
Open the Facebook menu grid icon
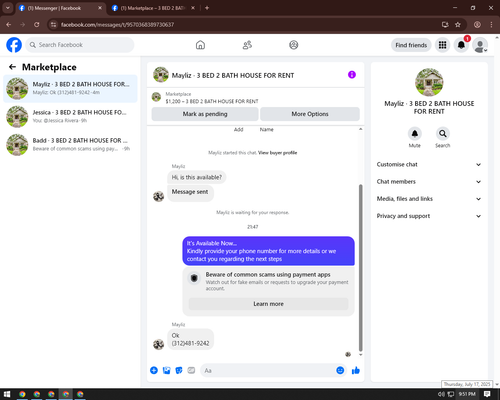point(442,45)
